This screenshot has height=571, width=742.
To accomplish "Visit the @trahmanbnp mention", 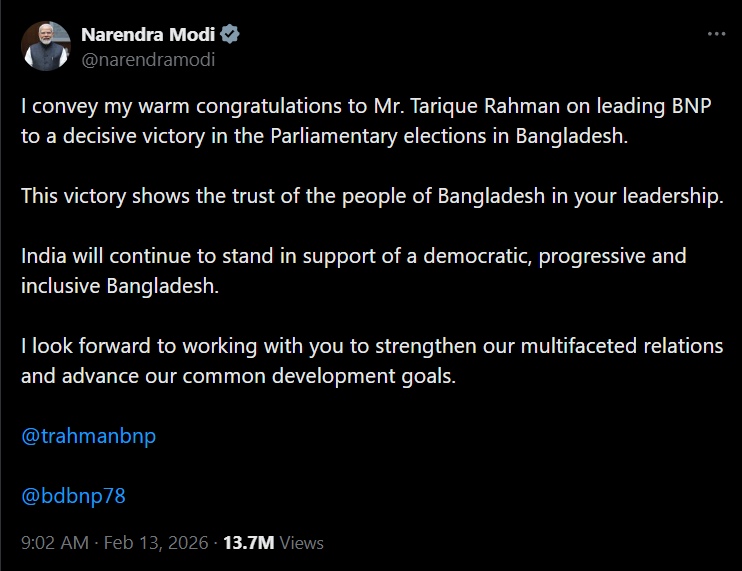I will tap(89, 436).
